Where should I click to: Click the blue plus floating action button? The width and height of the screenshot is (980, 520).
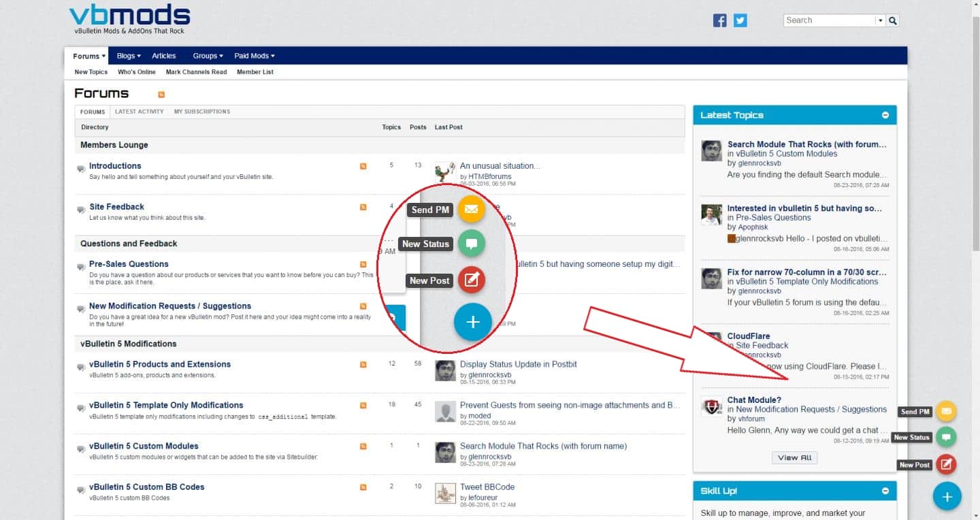tap(947, 496)
